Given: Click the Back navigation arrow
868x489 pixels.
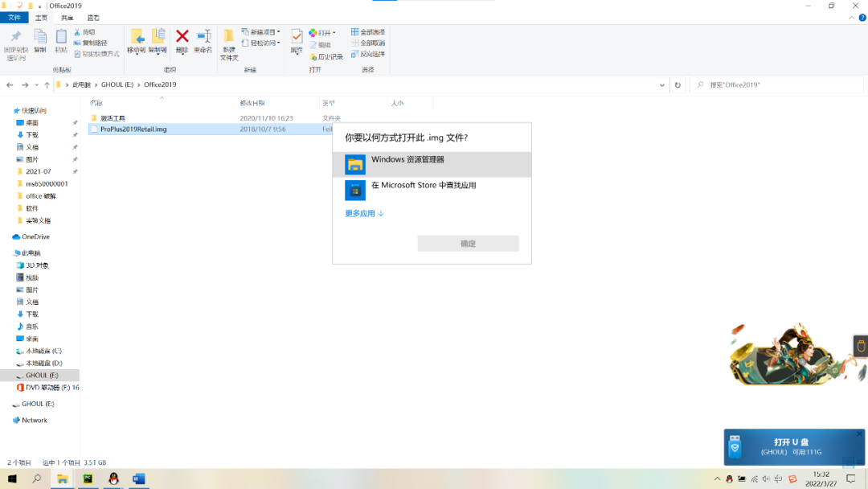Looking at the screenshot, I should [10, 84].
